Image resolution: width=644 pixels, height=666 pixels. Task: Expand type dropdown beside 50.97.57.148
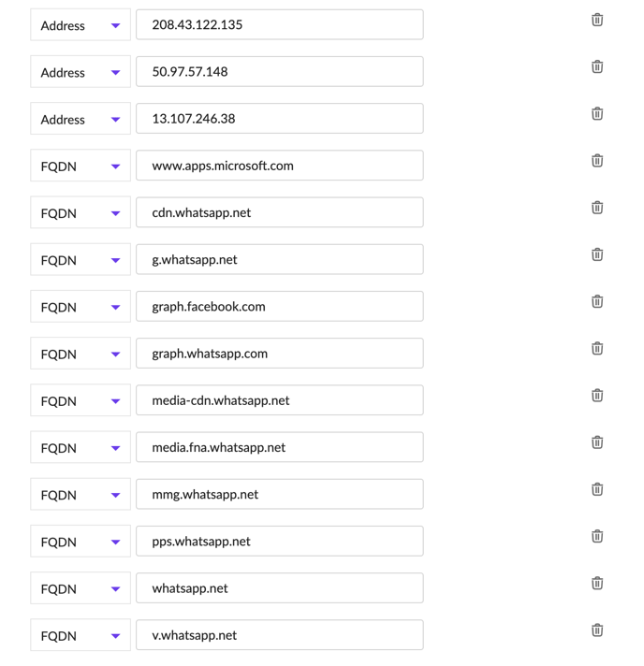(80, 72)
